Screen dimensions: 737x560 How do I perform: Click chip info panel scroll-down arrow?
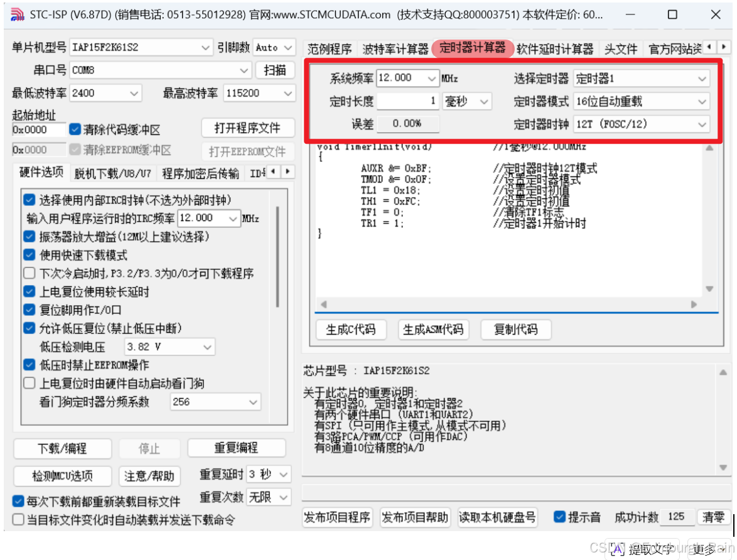click(x=723, y=467)
